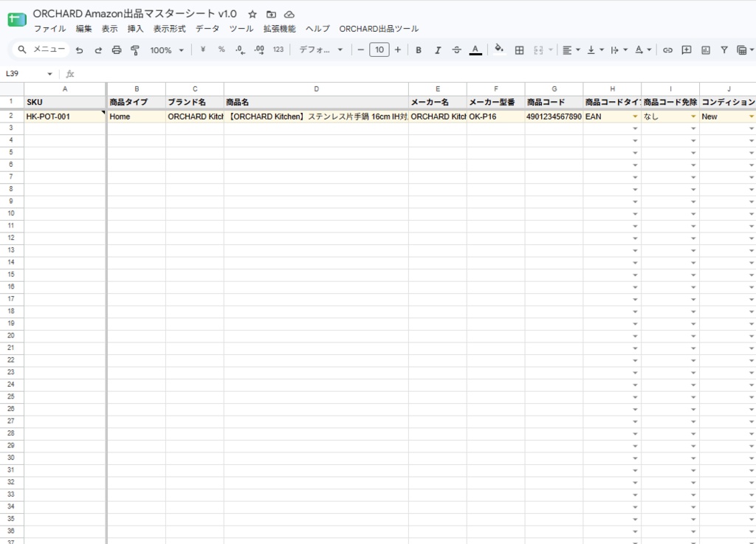The width and height of the screenshot is (756, 544).
Task: Click the merge cells icon
Action: pyautogui.click(x=538, y=49)
